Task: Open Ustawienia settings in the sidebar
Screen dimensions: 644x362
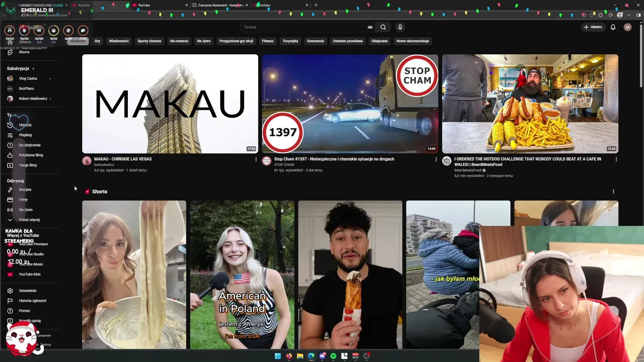Action: click(x=27, y=291)
